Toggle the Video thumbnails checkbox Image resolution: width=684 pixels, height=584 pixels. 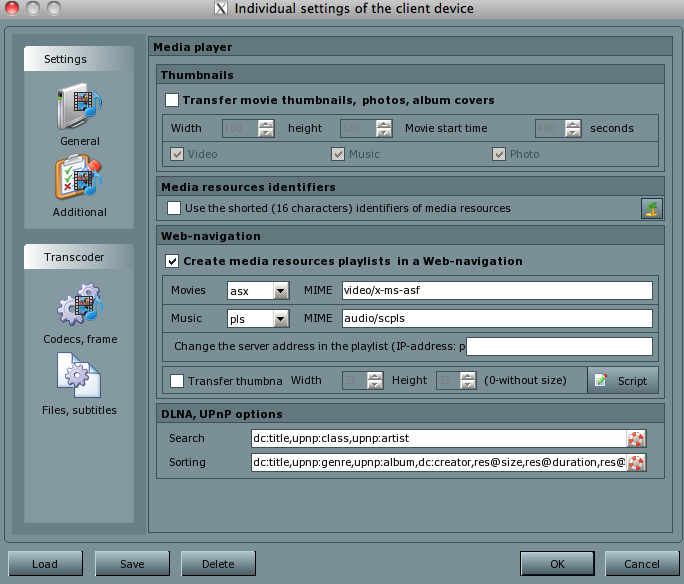[x=177, y=154]
